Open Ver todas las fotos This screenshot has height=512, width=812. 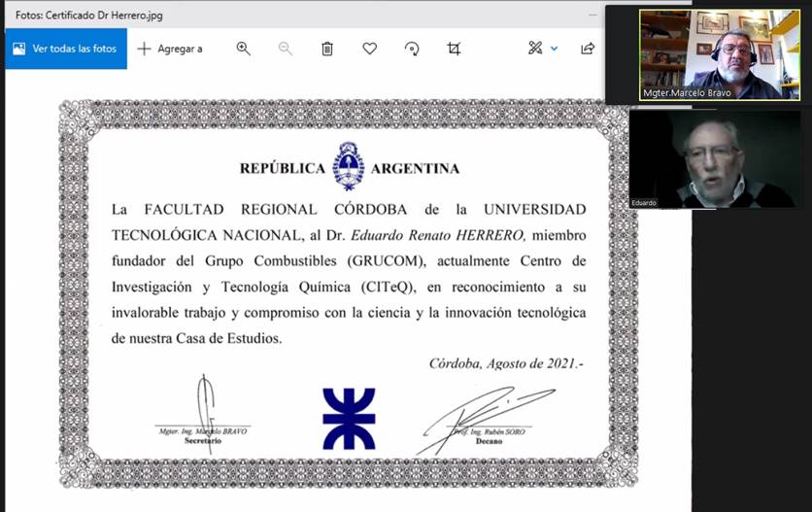(x=66, y=49)
